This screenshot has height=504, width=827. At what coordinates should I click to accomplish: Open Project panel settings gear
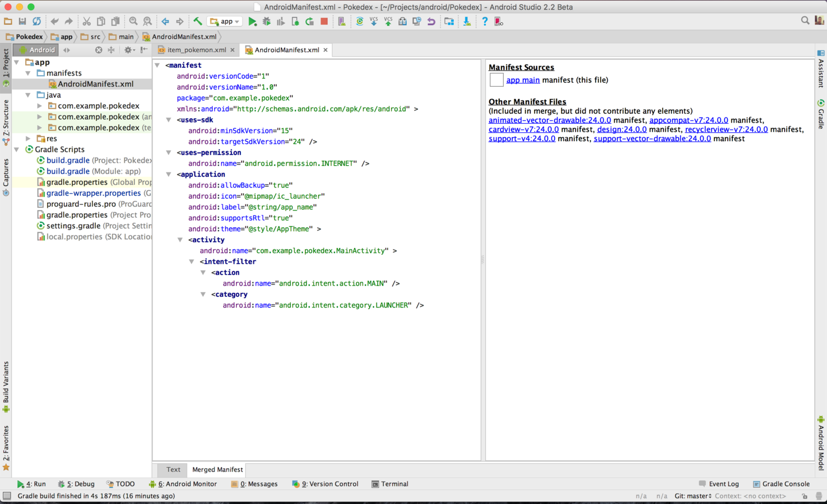pos(129,50)
